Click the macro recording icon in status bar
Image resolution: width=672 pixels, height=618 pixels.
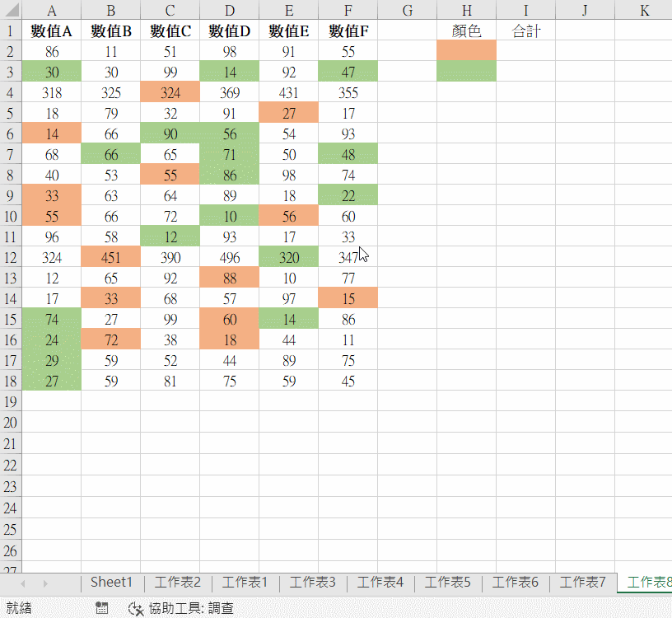click(x=102, y=608)
